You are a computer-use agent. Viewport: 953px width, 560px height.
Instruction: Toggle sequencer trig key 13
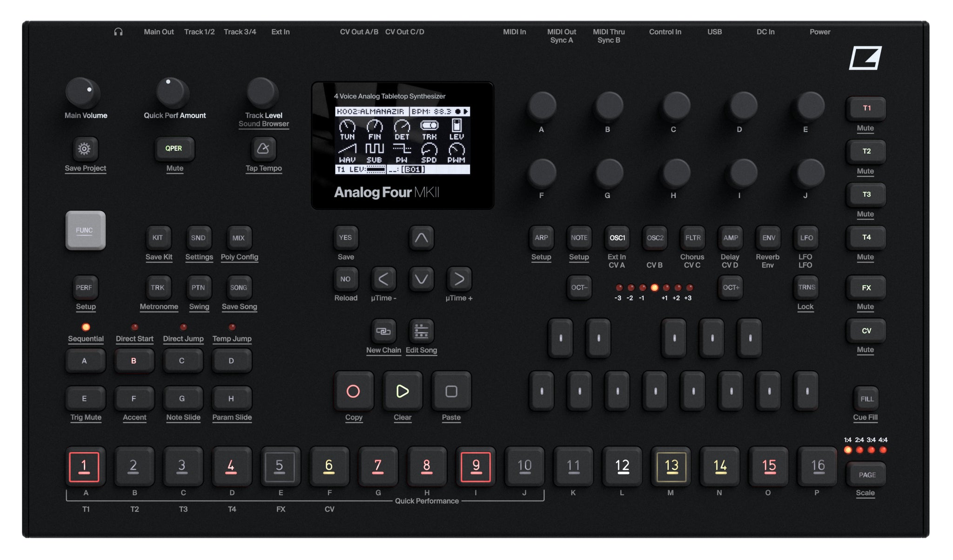[671, 467]
